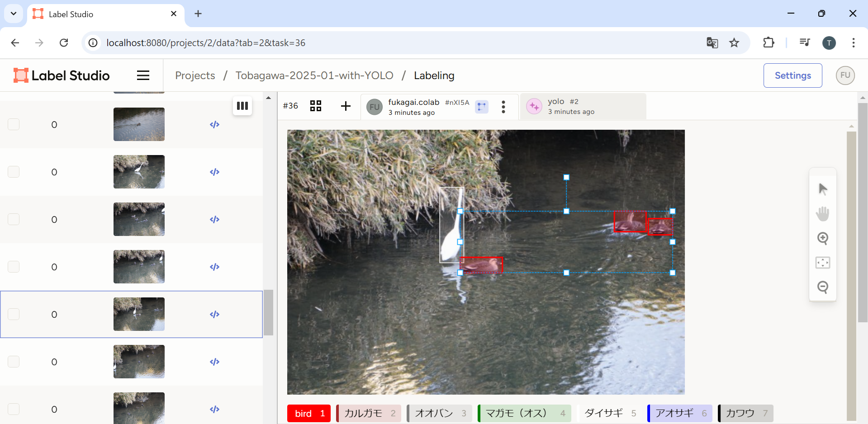The width and height of the screenshot is (868, 424).
Task: Click the zoom in magnifier icon
Action: pos(822,238)
